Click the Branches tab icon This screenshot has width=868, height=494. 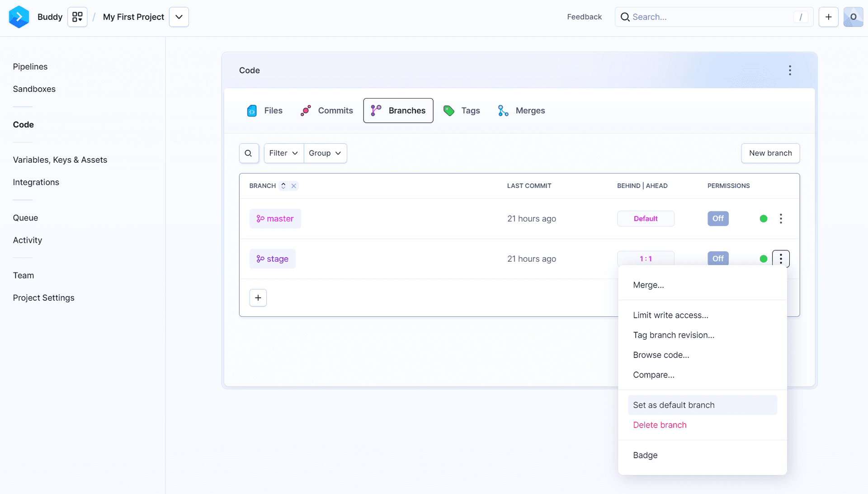click(x=376, y=110)
